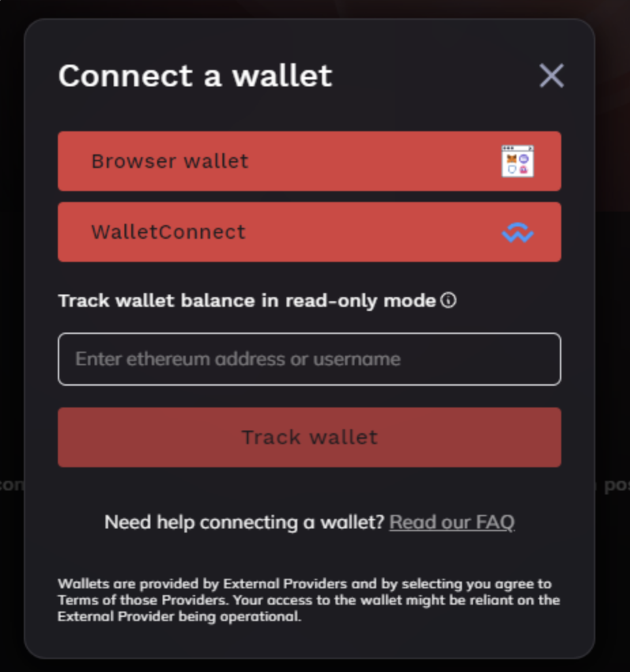
Task: Choose the Browser wallet text label
Action: 169,161
